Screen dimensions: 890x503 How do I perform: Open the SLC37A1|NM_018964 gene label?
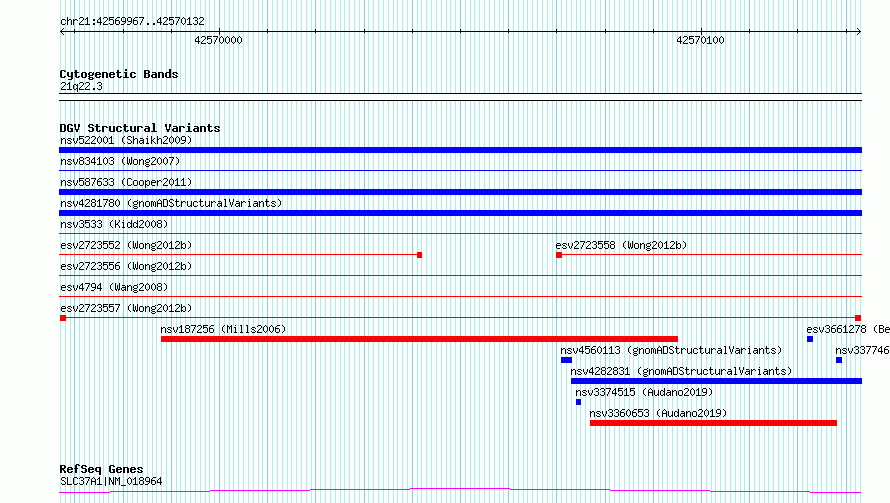(x=111, y=481)
